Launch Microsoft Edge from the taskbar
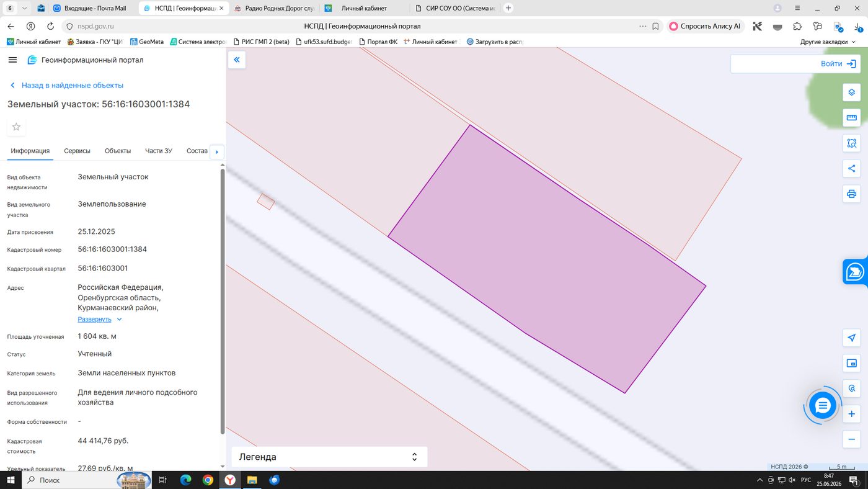 click(185, 480)
